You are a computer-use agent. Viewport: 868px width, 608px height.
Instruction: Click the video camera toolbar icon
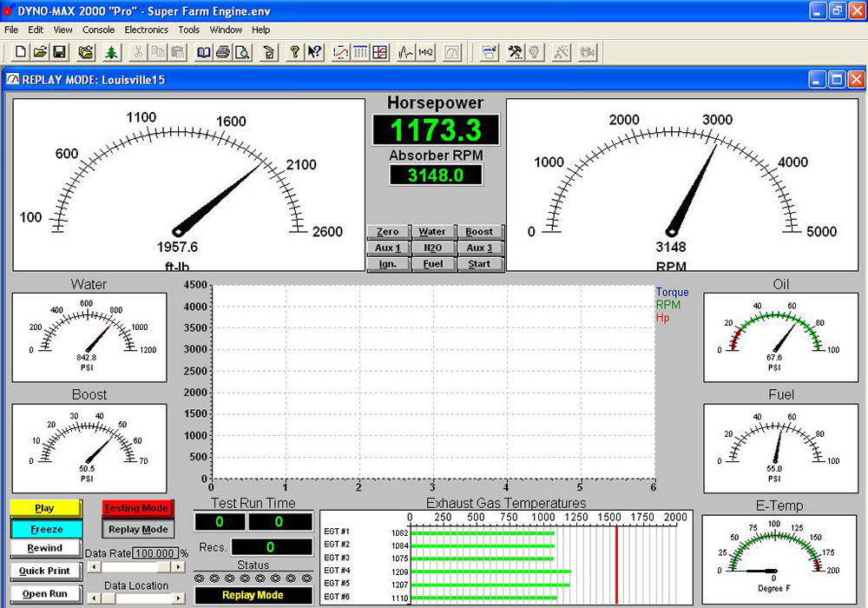[587, 53]
